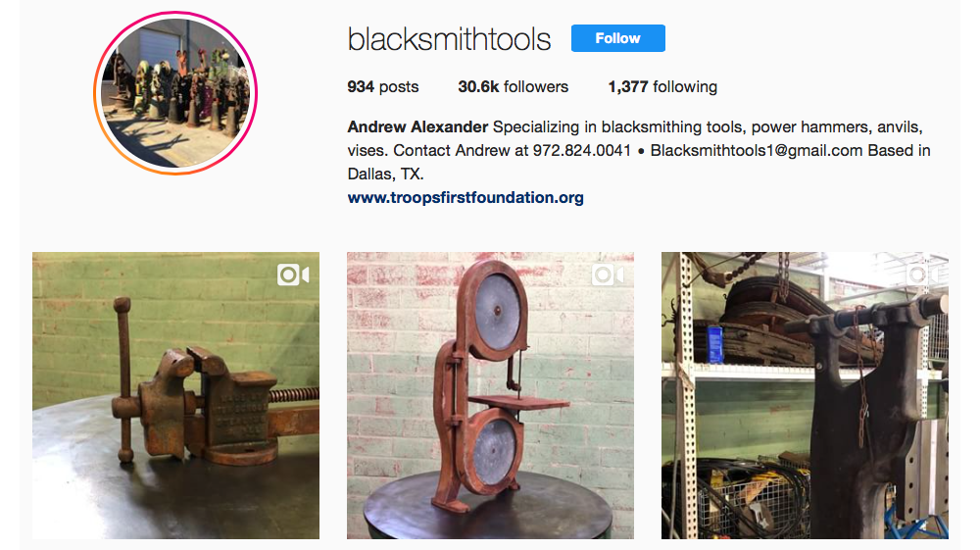View the 1,377 following list
Image resolution: width=980 pixels, height=550 pixels.
tap(662, 87)
